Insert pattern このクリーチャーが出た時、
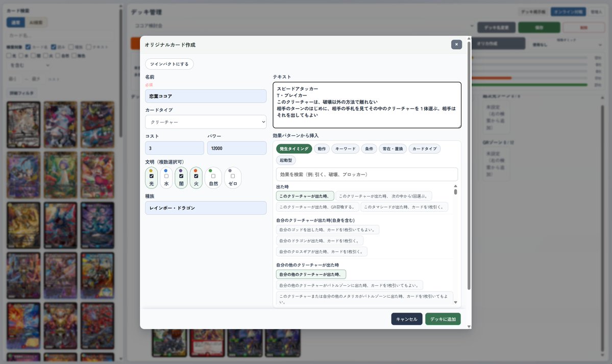The width and height of the screenshot is (612, 364). pyautogui.click(x=305, y=196)
